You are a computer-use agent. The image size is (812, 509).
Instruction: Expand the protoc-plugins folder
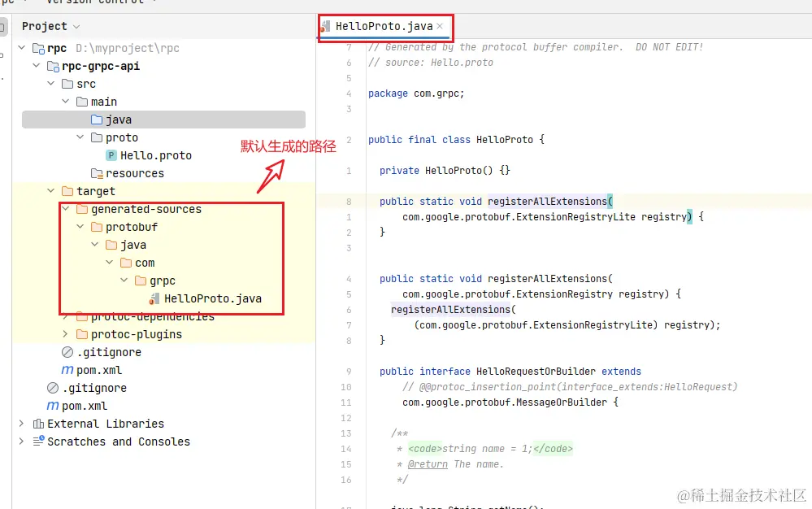[65, 334]
